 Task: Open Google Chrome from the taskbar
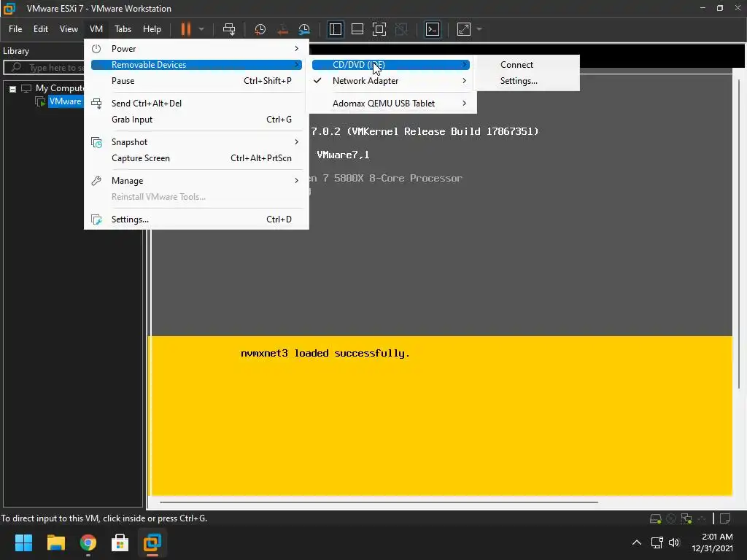(x=88, y=542)
